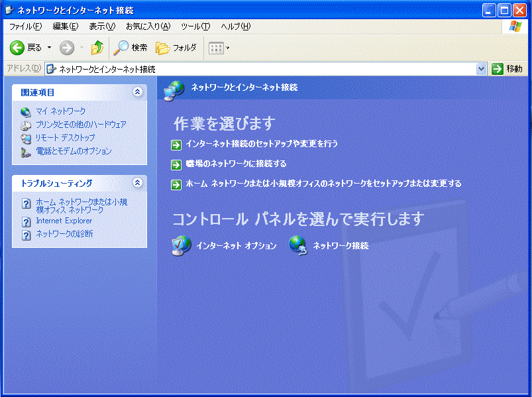Click the マイ ネットワーク globe icon
Image resolution: width=532 pixels, height=397 pixels.
[26, 111]
